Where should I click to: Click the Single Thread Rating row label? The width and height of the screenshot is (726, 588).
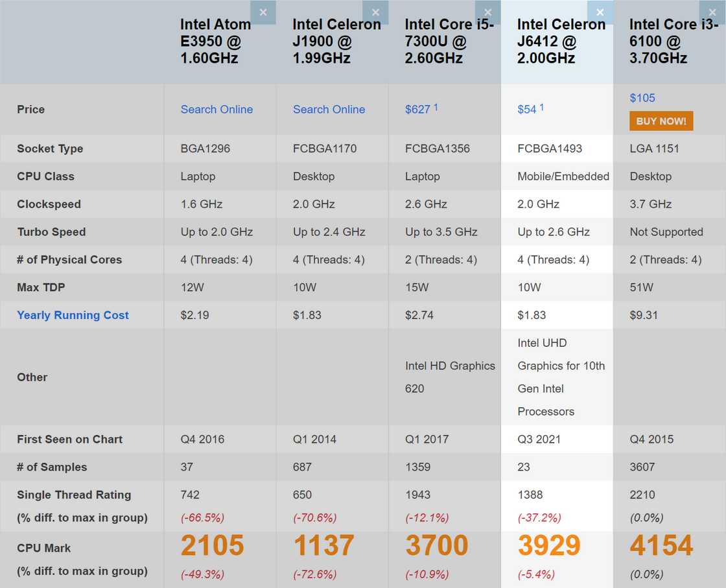point(74,495)
